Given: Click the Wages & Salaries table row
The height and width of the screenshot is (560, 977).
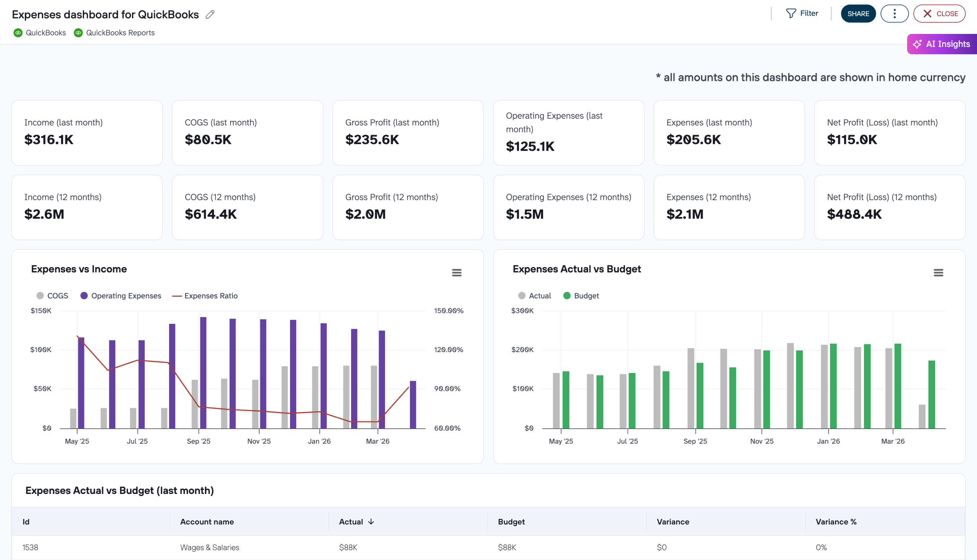Looking at the screenshot, I should (210, 547).
